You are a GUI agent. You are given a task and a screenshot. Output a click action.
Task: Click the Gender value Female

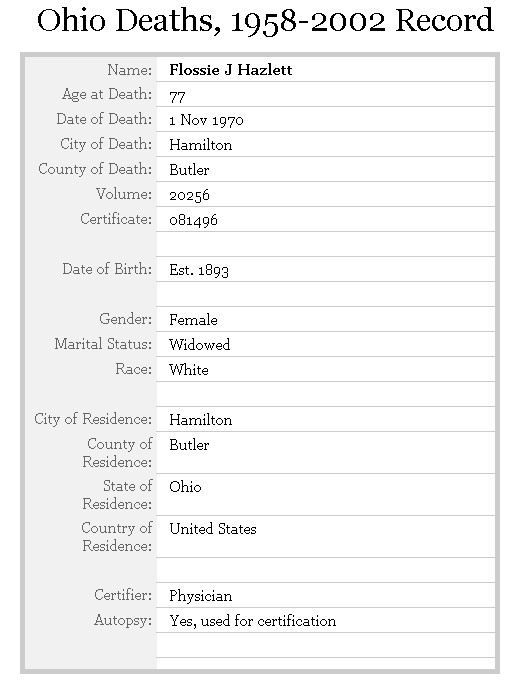193,320
